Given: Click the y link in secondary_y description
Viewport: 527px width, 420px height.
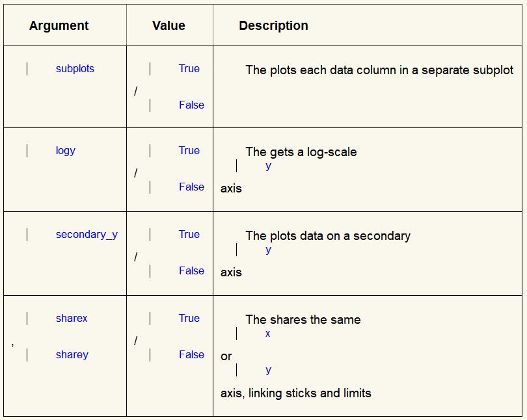Looking at the screenshot, I should [x=268, y=250].
